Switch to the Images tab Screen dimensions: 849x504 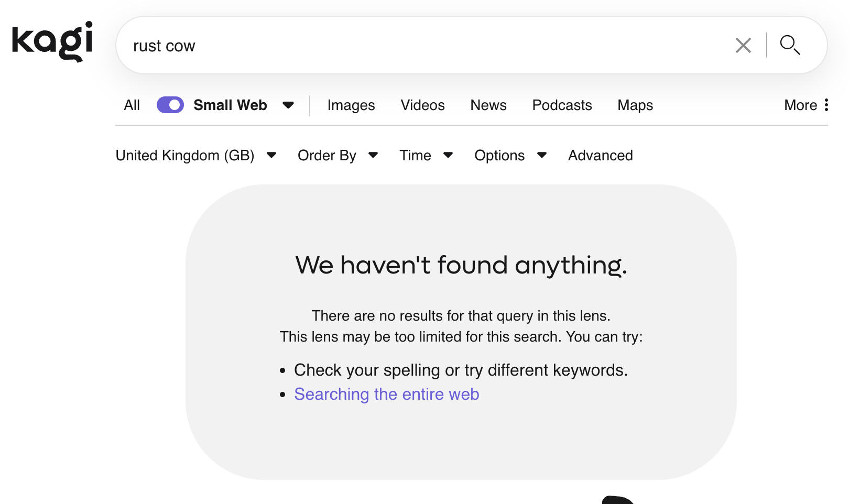pos(351,105)
